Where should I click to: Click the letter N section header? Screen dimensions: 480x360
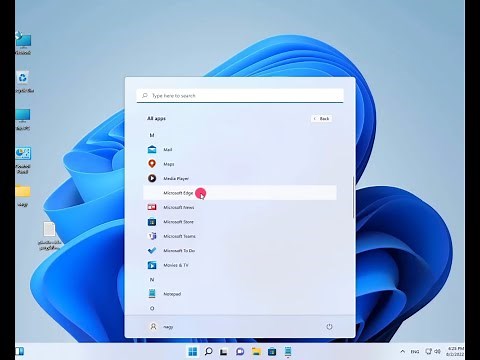tap(152, 279)
